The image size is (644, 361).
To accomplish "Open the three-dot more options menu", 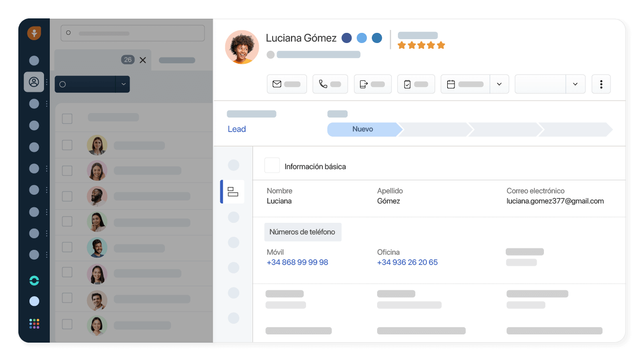I will tap(601, 84).
